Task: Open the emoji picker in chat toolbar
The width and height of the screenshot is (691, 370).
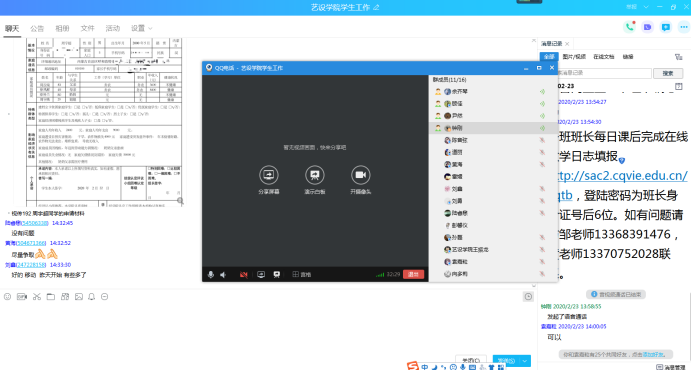Action: coord(7,296)
